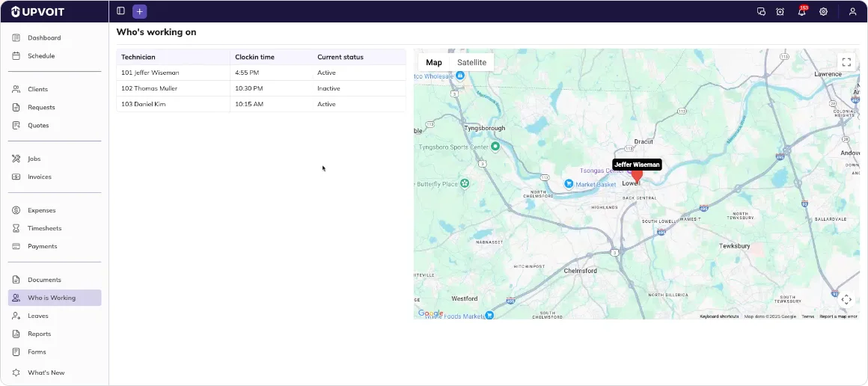Screen dimensions: 868x386
Task: Click the Quotes sidebar icon
Action: pos(16,125)
